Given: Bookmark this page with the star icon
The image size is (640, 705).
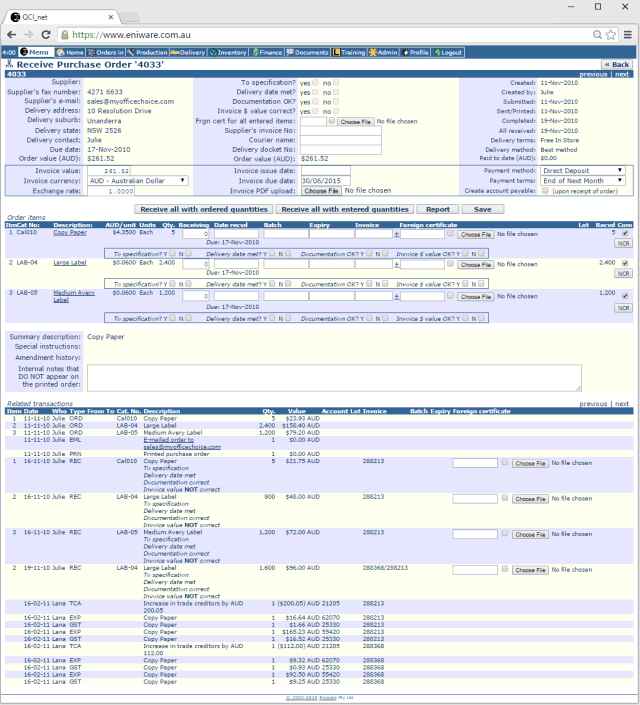Looking at the screenshot, I should coord(611,35).
